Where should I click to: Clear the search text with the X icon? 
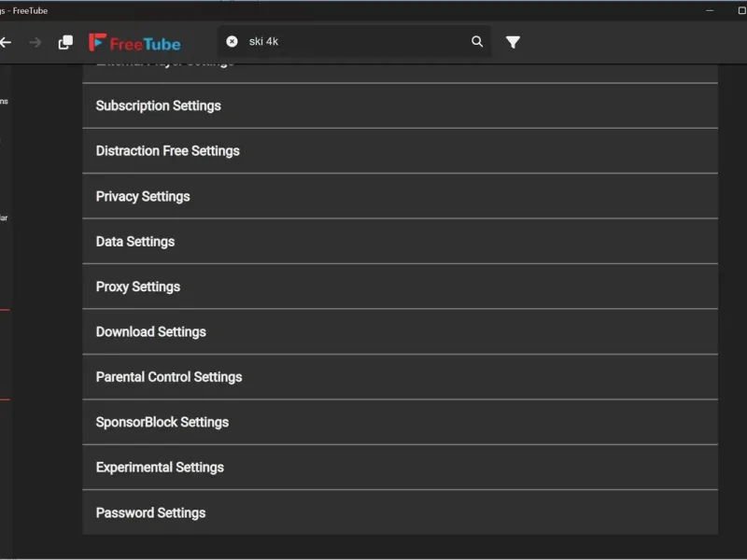tap(232, 42)
